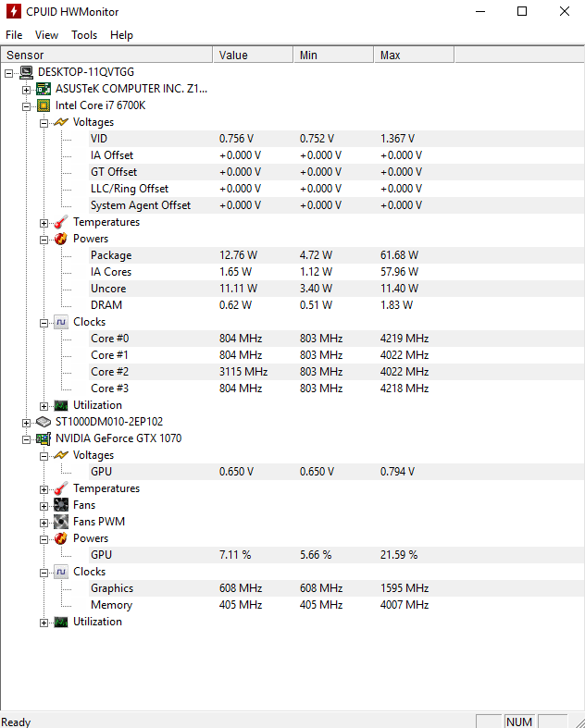Click the GPU Clocks waveform icon
Screen dimensions: 585x728
61,572
